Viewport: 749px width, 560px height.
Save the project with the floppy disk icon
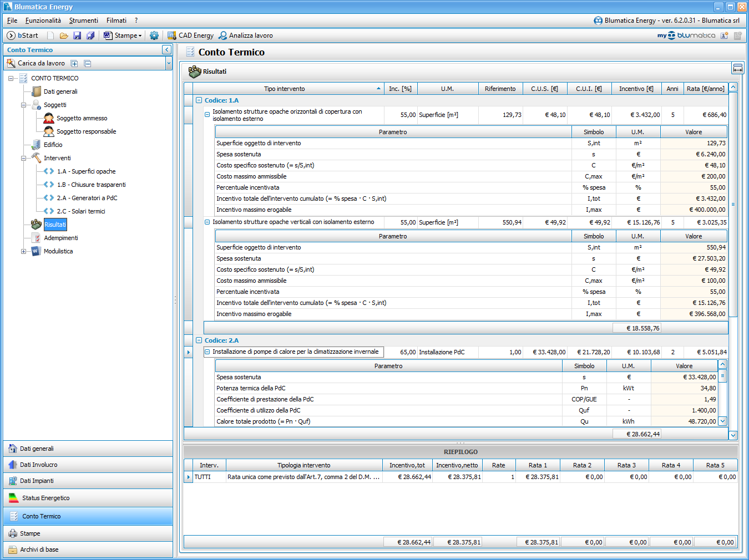[x=77, y=35]
